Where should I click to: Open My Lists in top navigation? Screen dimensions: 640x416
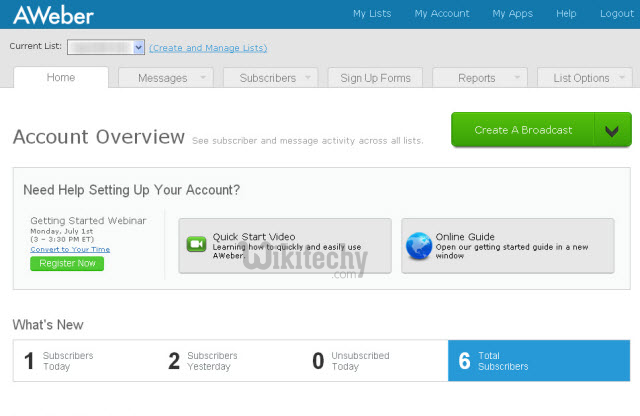[372, 14]
